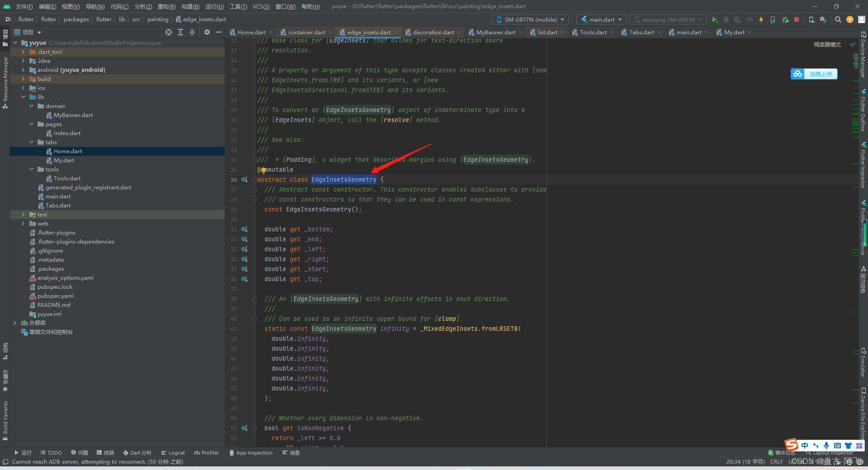The width and height of the screenshot is (868, 470).
Task: Select current file with the locate target icon
Action: 168,32
